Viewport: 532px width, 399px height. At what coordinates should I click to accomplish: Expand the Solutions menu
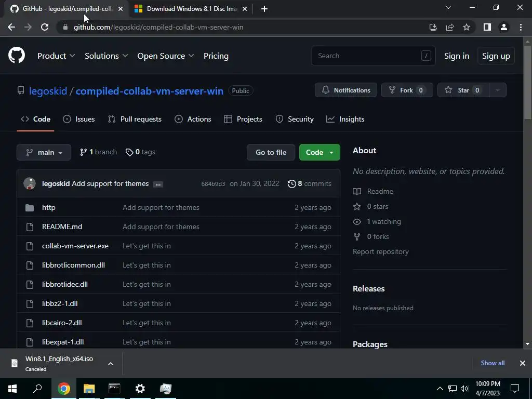[106, 56]
